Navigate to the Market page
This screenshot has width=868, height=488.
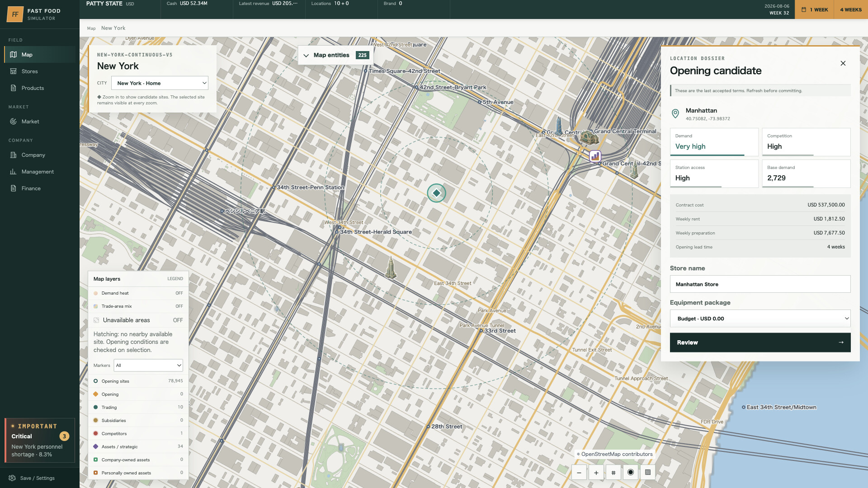(x=40, y=122)
